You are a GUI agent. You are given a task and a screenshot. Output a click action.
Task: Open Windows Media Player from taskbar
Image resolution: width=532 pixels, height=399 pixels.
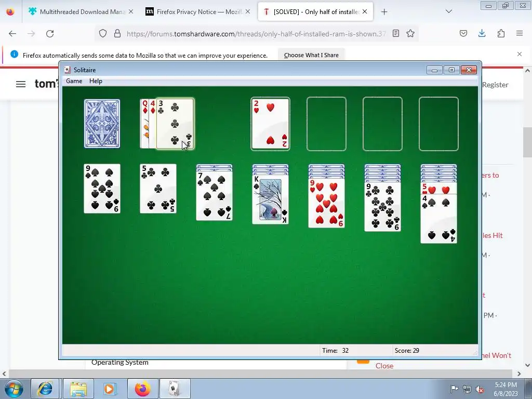[x=110, y=389]
